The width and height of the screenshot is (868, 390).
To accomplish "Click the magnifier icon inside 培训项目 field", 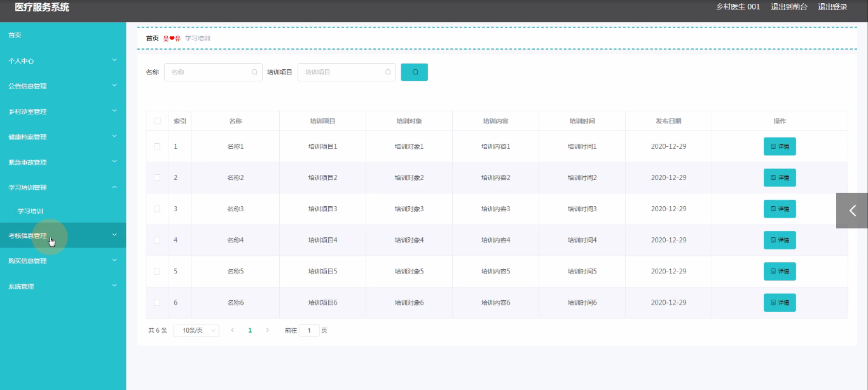I will [x=388, y=73].
